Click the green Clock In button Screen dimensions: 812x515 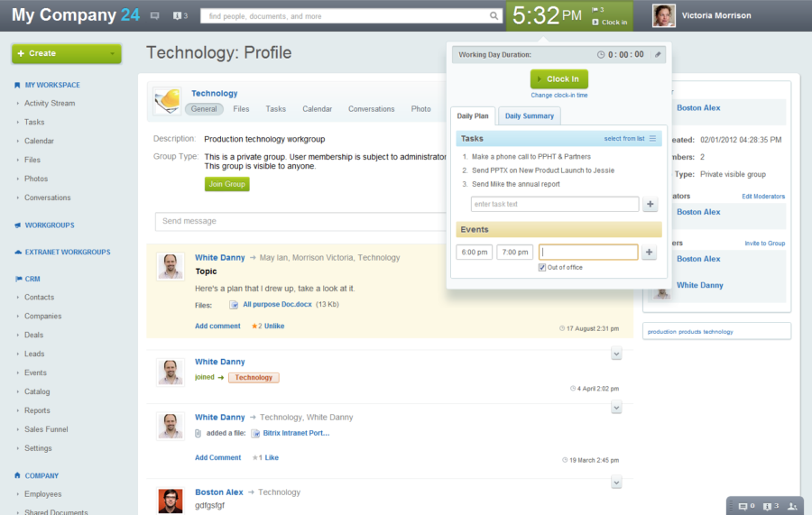tap(558, 79)
